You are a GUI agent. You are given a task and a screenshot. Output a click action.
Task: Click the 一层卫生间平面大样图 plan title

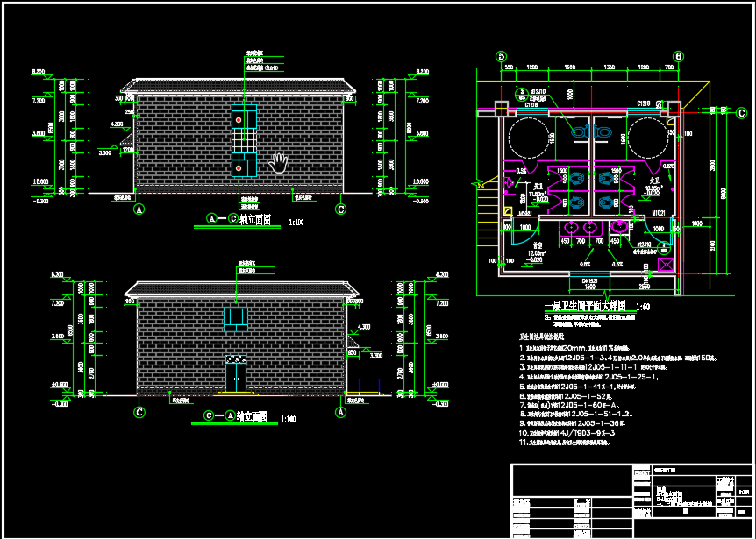(x=584, y=305)
